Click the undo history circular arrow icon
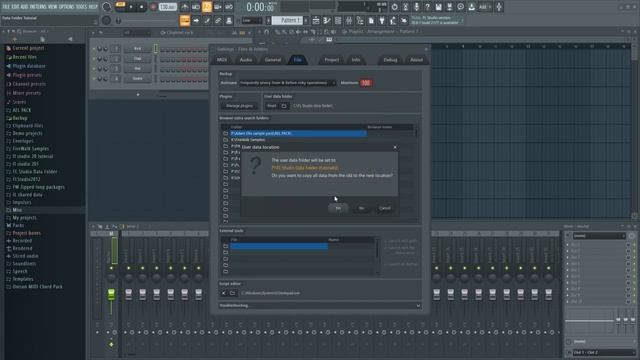Screen dimensions: 640x360 394,7
